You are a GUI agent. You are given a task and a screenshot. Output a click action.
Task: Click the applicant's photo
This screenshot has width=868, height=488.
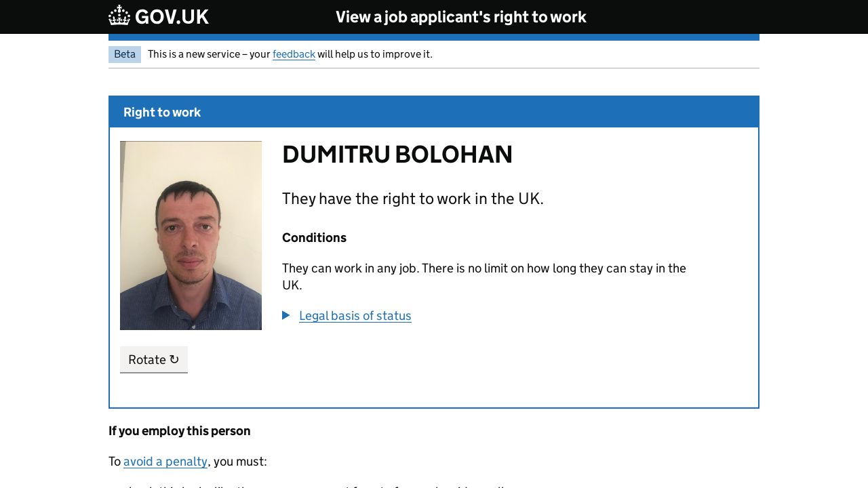[x=191, y=235]
